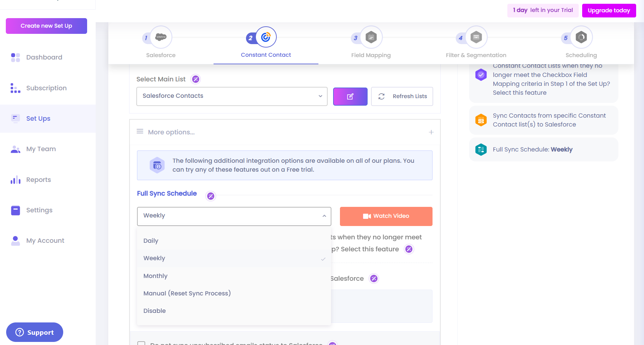The image size is (644, 345).
Task: Open the My Account page link
Action: [45, 241]
